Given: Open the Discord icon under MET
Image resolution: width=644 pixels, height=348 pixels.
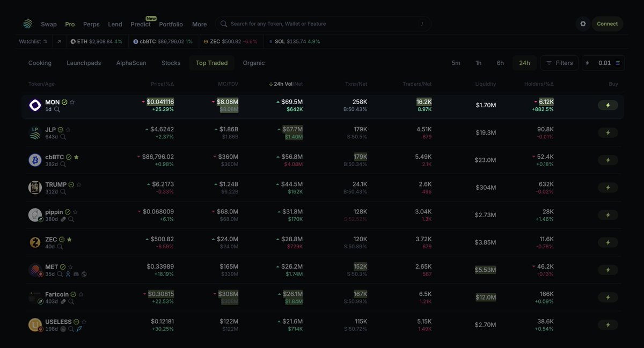Looking at the screenshot, I should [x=76, y=274].
